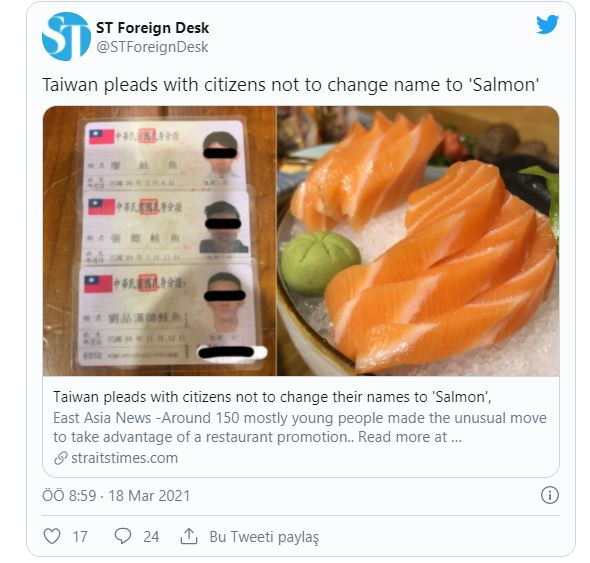The image size is (590, 563).
Task: Open the straitstimes.com link
Action: 124,458
